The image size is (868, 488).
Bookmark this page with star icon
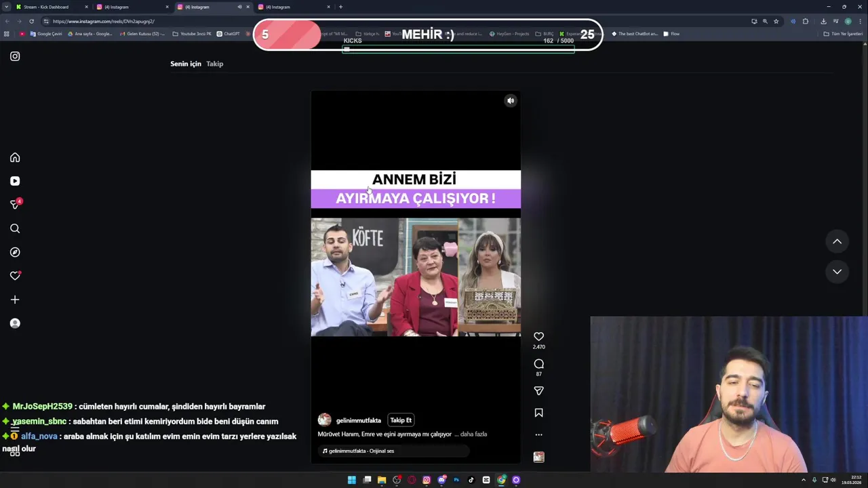[x=776, y=21]
